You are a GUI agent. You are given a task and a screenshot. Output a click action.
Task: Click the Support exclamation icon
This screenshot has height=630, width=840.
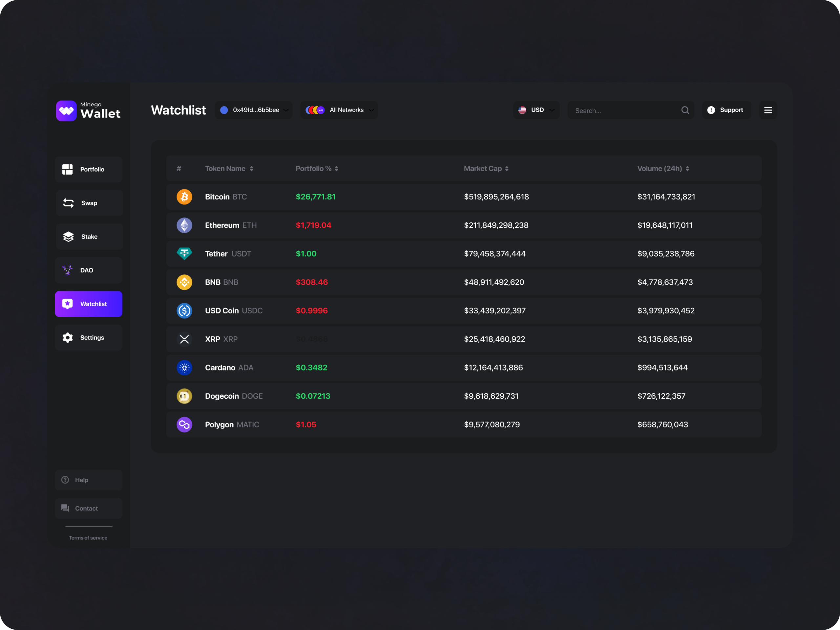(711, 110)
